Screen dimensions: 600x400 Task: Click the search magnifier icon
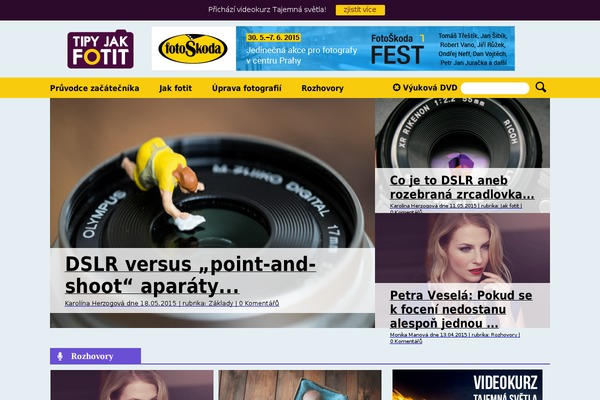(541, 87)
